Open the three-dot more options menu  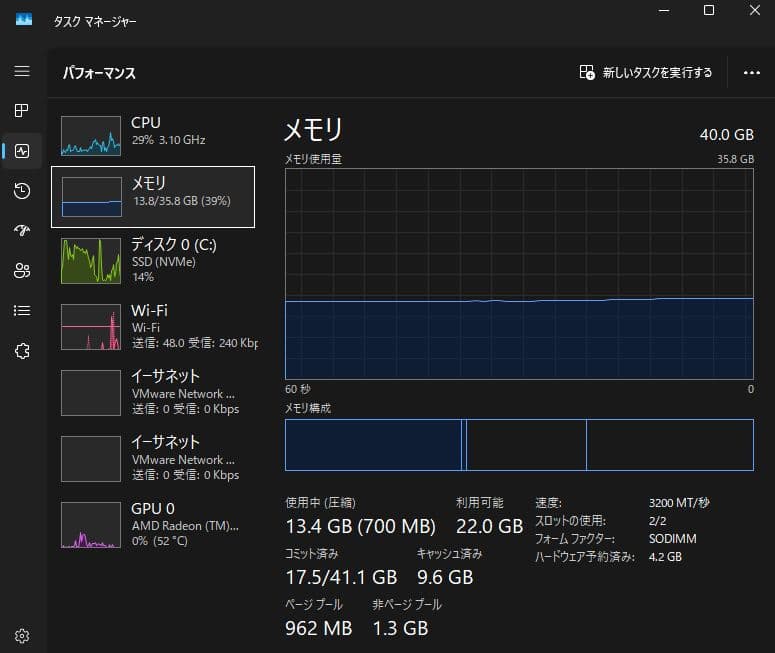point(752,73)
